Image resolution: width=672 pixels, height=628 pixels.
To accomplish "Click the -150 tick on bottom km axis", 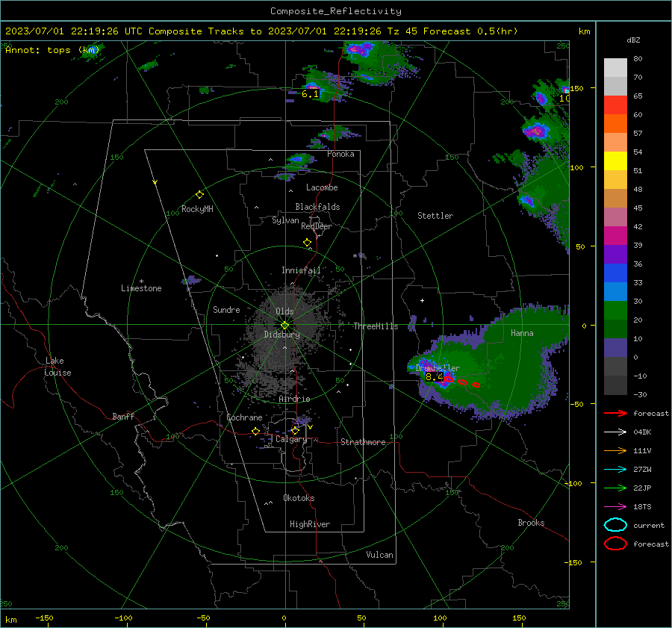I will (44, 618).
